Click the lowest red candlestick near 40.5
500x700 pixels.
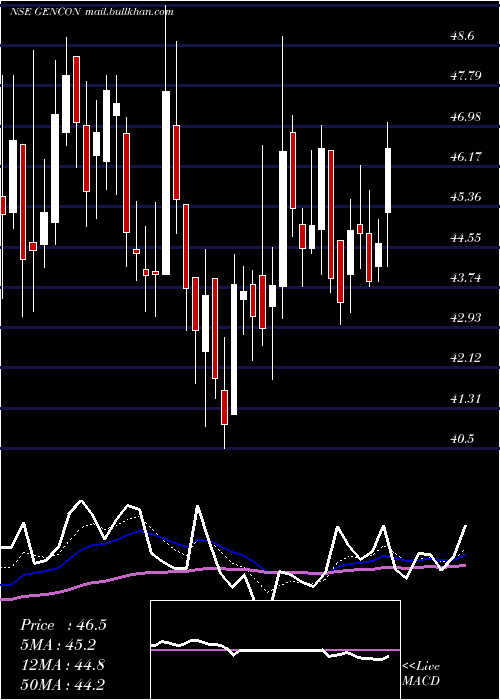(224, 407)
